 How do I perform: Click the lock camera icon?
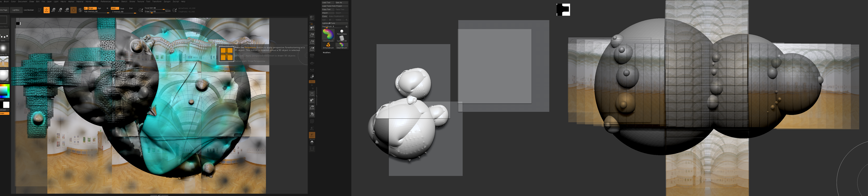[312, 76]
